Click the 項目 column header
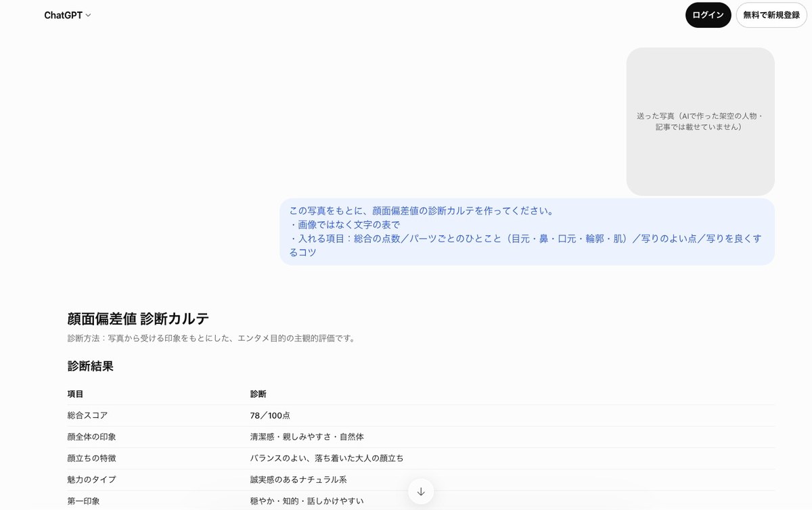This screenshot has height=510, width=812. click(76, 394)
